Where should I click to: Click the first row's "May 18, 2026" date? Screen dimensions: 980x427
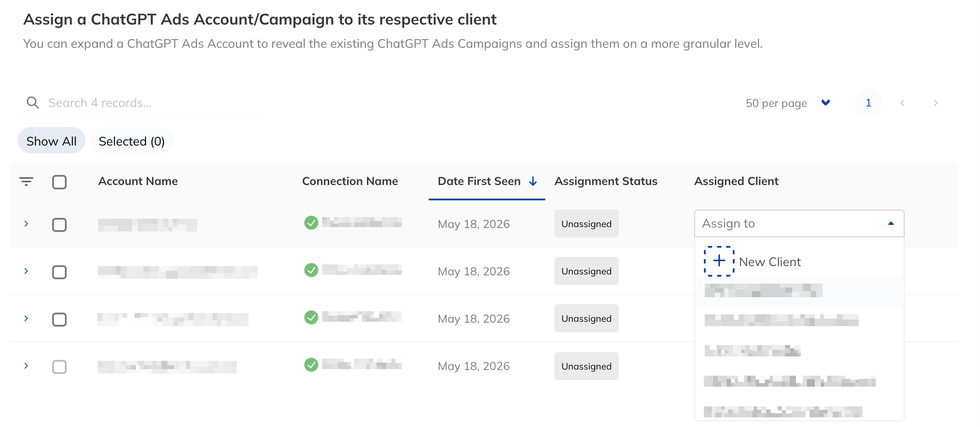[474, 224]
